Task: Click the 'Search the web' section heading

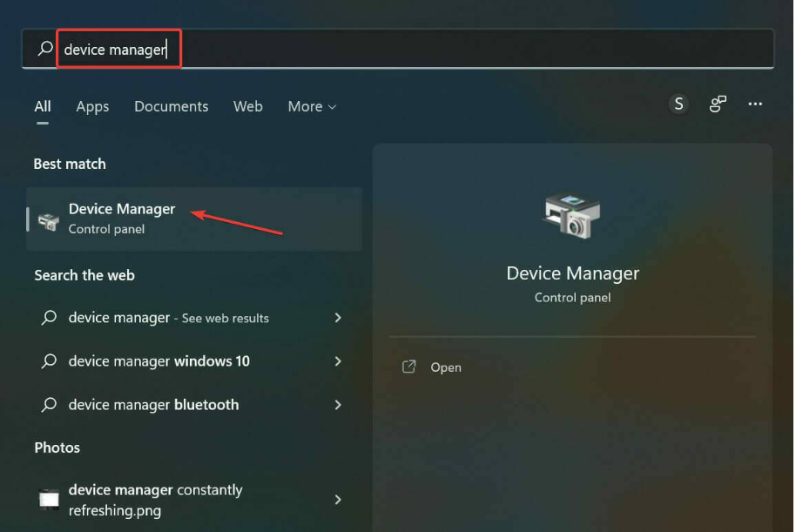Action: point(84,275)
